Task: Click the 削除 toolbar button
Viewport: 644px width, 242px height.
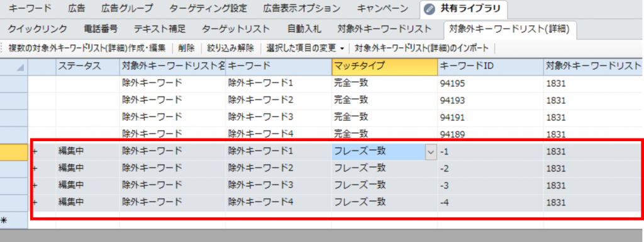Action: [186, 48]
